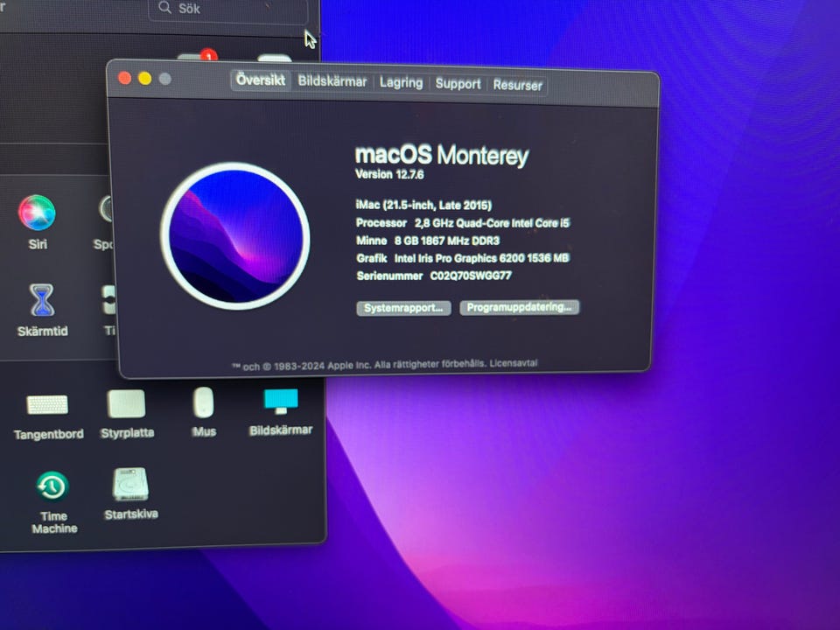Open Styrplatta trackpad preferences

click(126, 403)
